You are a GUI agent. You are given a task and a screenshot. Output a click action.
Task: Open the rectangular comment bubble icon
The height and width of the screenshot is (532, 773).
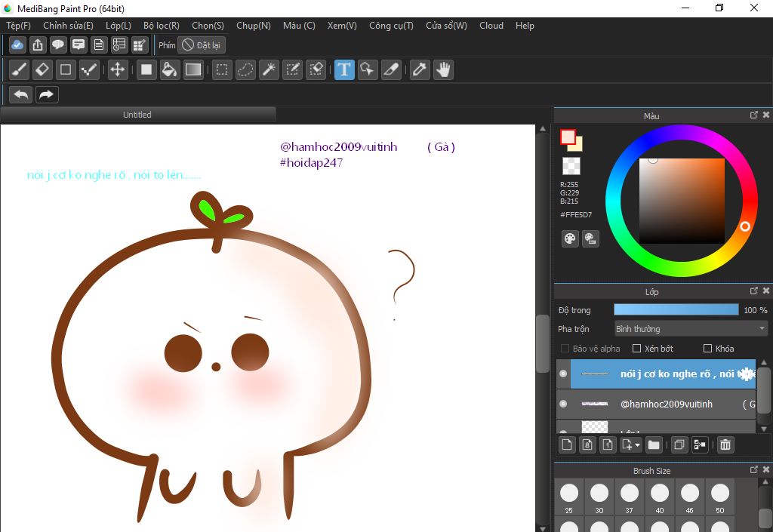click(79, 45)
